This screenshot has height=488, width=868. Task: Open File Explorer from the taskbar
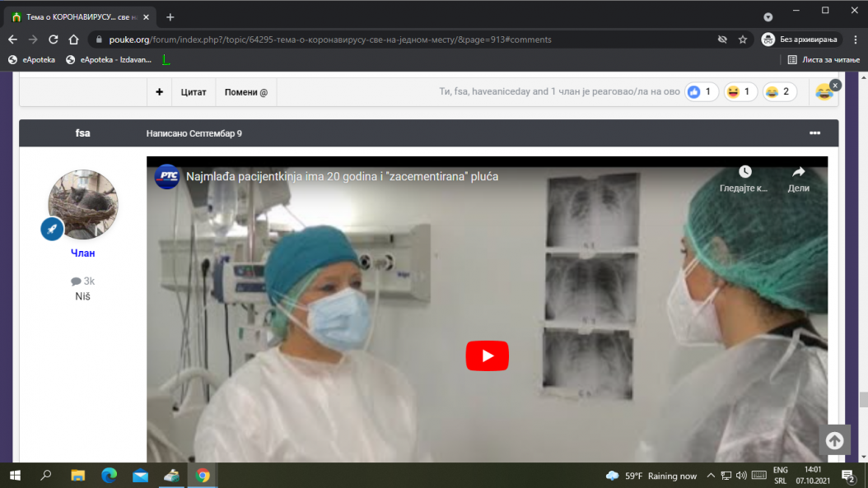tap(77, 476)
